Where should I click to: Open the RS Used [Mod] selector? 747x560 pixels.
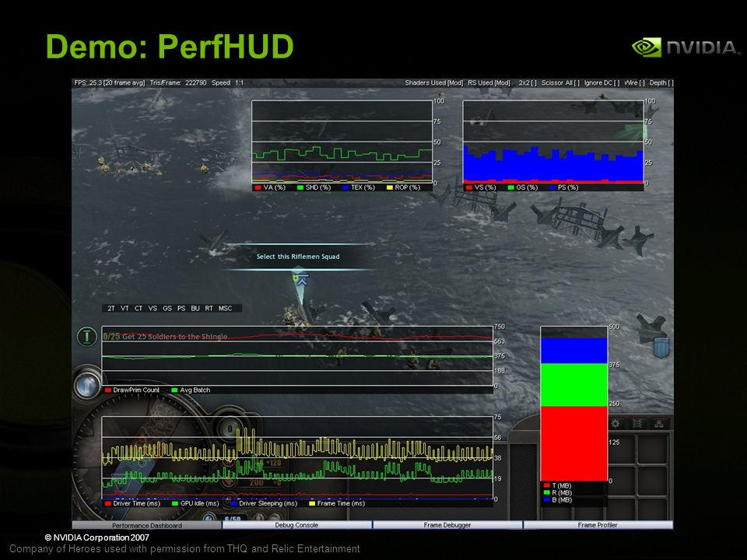489,83
